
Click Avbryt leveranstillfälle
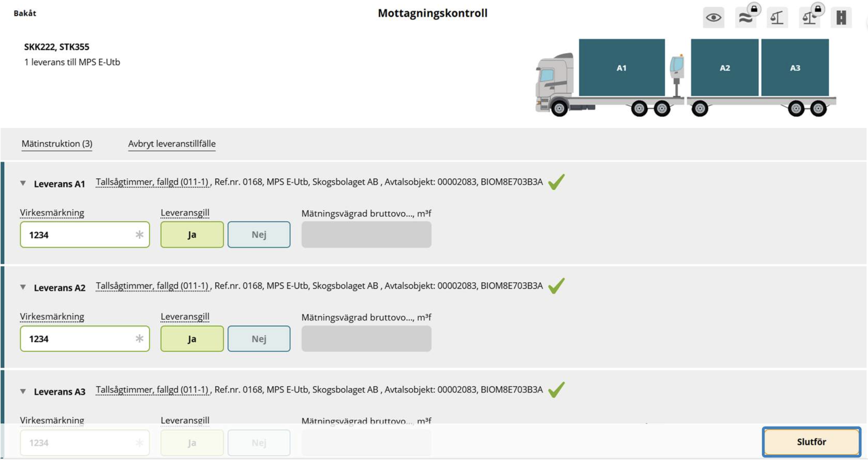(x=172, y=144)
